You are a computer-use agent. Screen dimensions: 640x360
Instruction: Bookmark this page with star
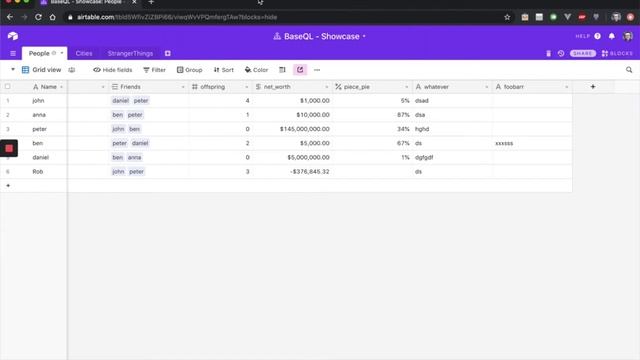(x=507, y=17)
